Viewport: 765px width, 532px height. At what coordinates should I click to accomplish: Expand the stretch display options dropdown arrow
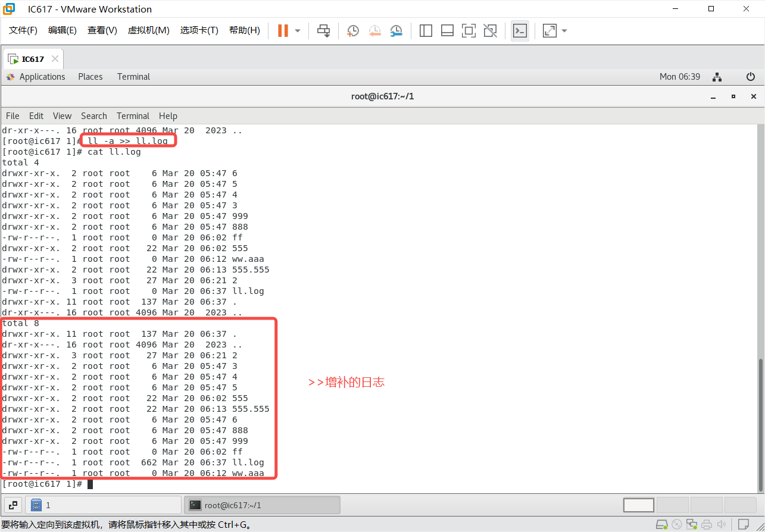[564, 30]
